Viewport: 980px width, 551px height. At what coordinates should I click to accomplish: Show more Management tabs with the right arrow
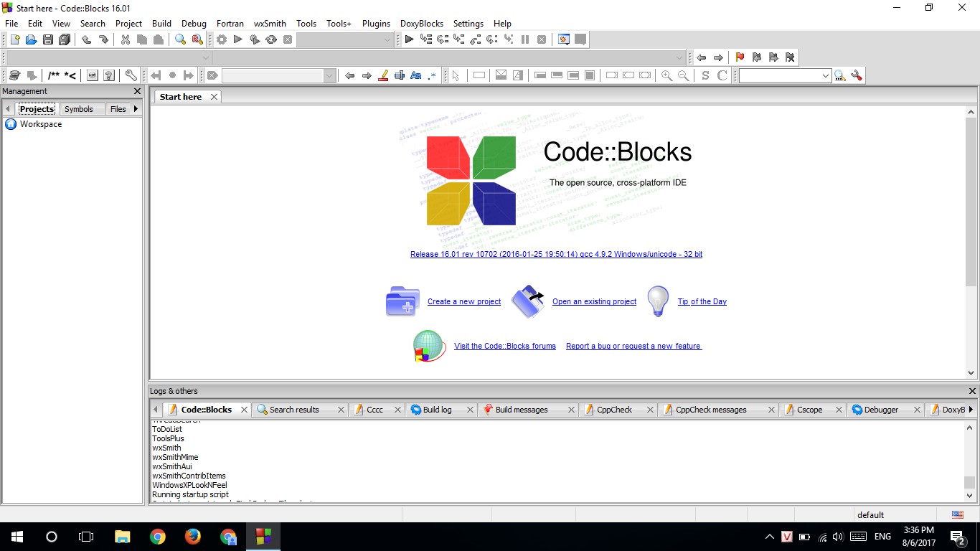tap(136, 109)
